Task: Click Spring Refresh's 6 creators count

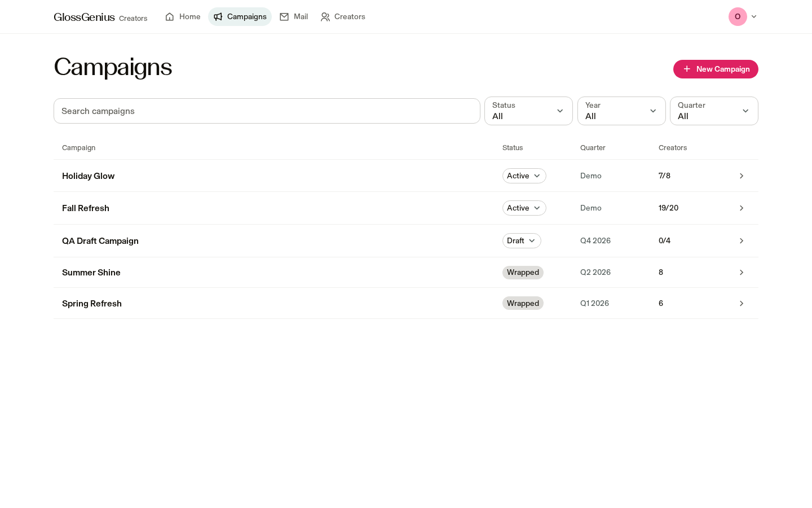Action: click(x=661, y=304)
